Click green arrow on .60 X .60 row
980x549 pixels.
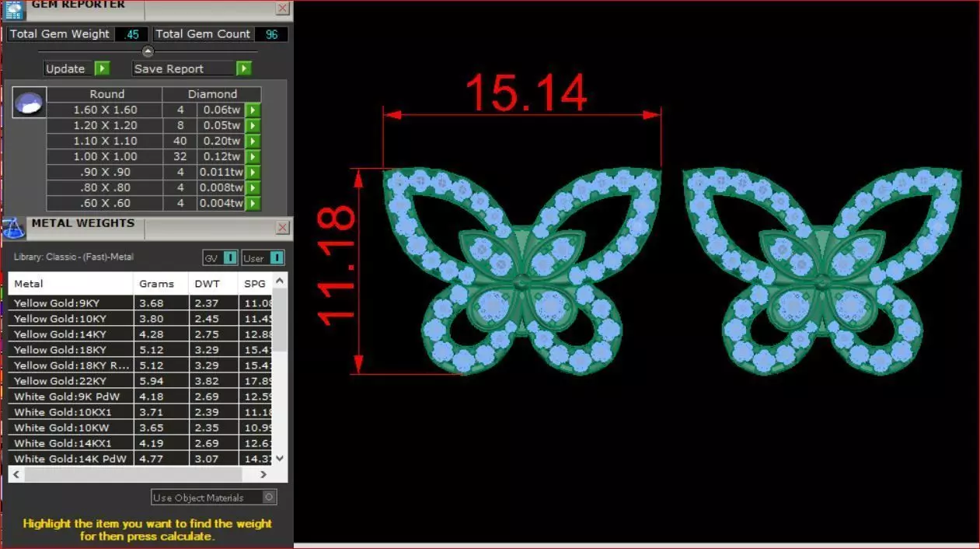[x=253, y=203]
